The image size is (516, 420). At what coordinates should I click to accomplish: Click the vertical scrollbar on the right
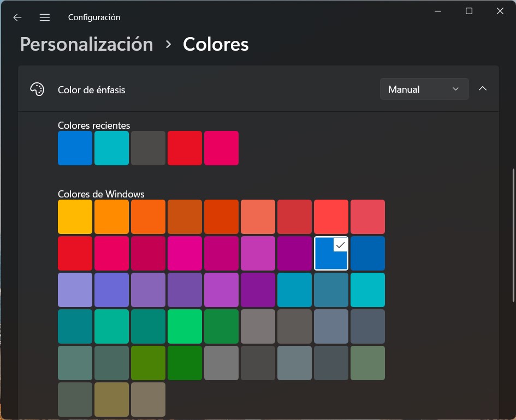point(512,235)
